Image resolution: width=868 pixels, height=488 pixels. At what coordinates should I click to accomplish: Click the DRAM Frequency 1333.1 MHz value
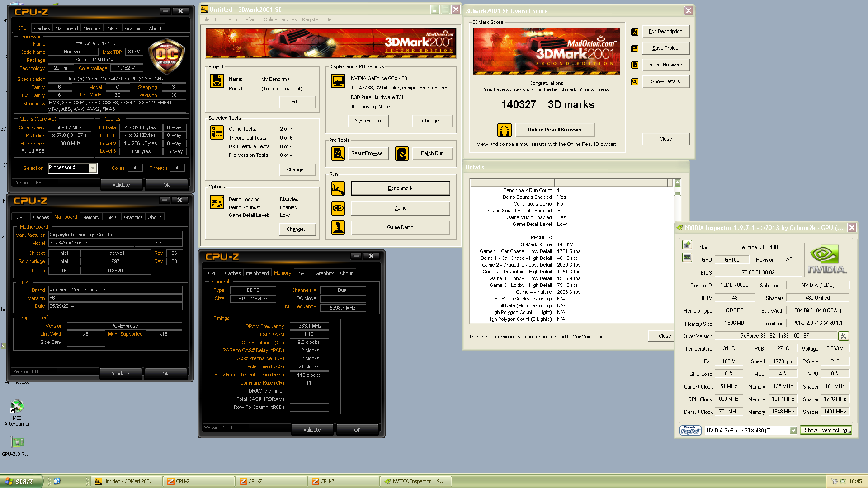(309, 326)
